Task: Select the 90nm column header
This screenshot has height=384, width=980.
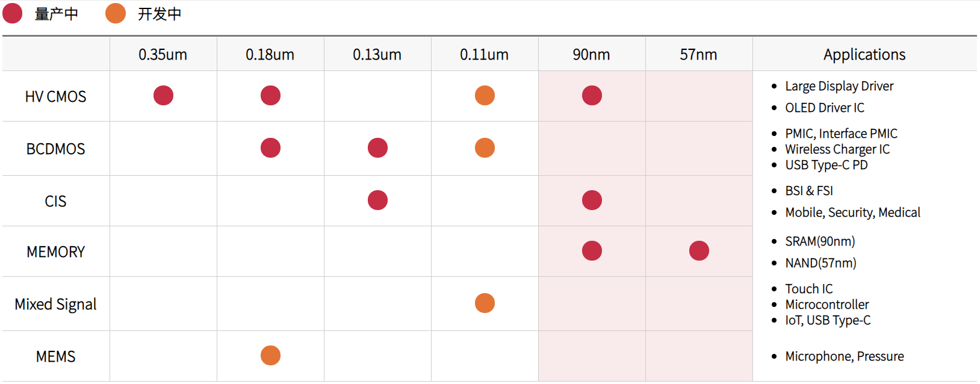Action: 591,55
